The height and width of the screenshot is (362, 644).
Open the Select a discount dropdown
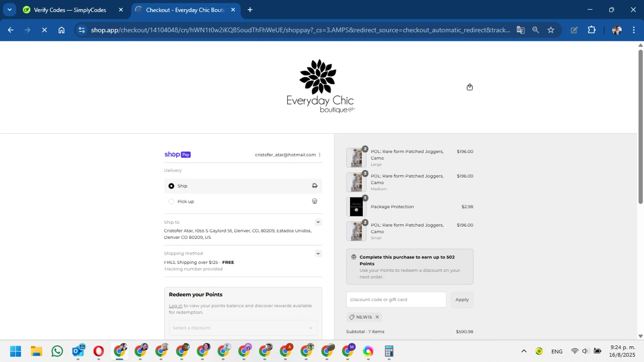coord(243,328)
